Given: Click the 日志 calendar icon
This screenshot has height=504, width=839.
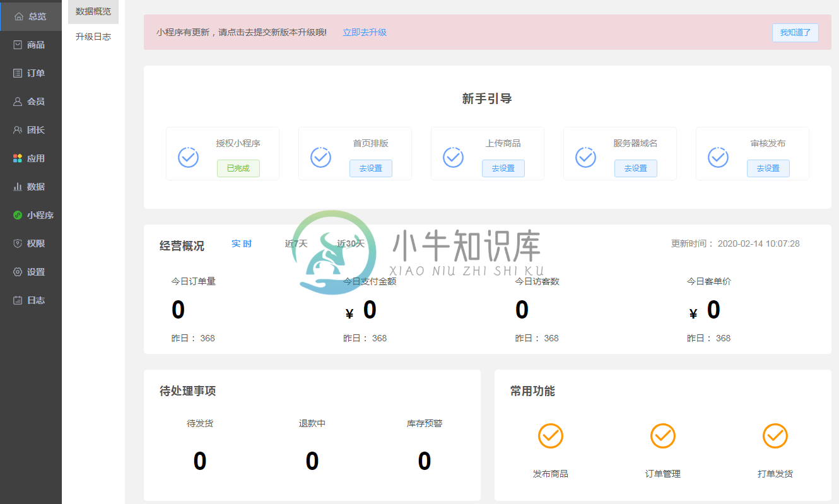Looking at the screenshot, I should pyautogui.click(x=18, y=300).
